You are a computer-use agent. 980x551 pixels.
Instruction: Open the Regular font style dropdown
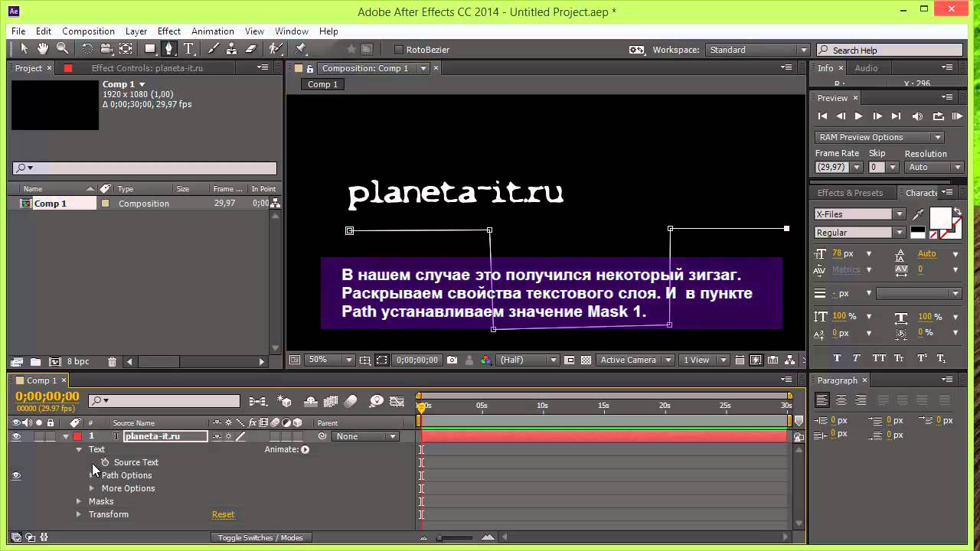pyautogui.click(x=861, y=233)
